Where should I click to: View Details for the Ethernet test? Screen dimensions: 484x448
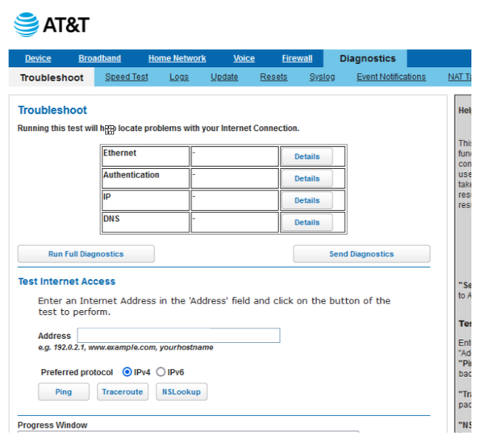click(307, 157)
